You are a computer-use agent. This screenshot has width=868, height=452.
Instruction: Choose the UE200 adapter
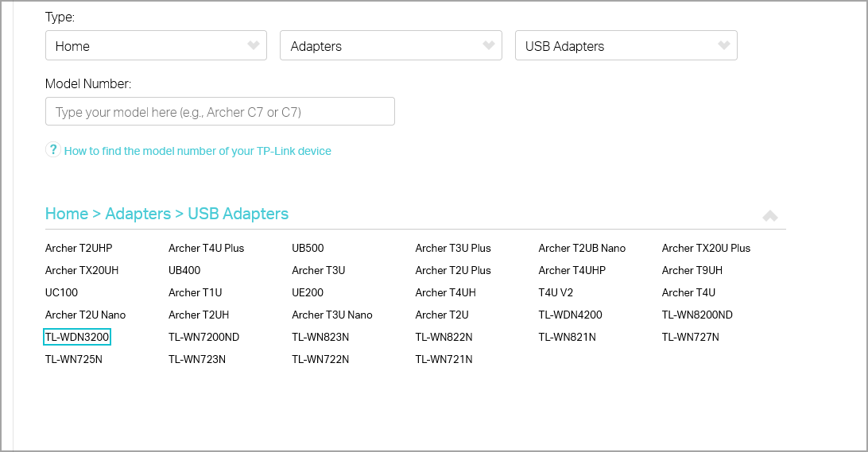[308, 292]
